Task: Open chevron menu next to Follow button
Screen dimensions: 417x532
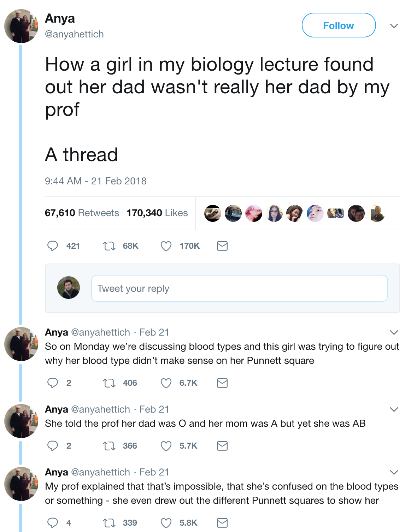Action: 394,26
